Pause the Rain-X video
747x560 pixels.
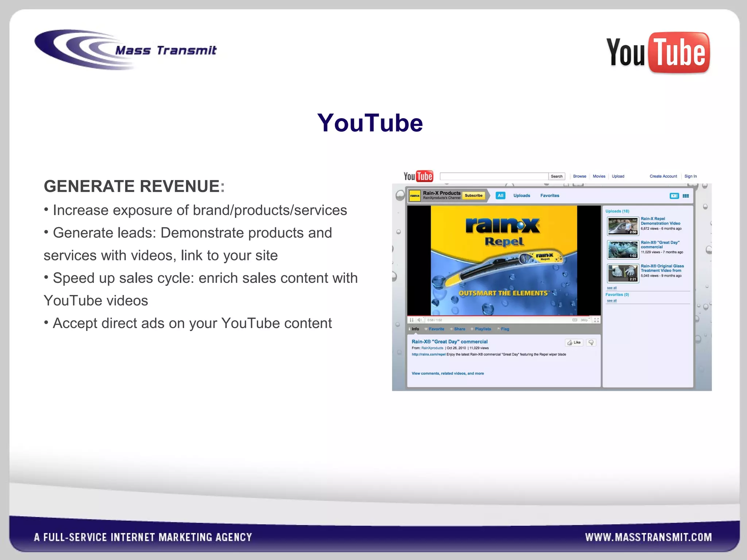point(411,320)
